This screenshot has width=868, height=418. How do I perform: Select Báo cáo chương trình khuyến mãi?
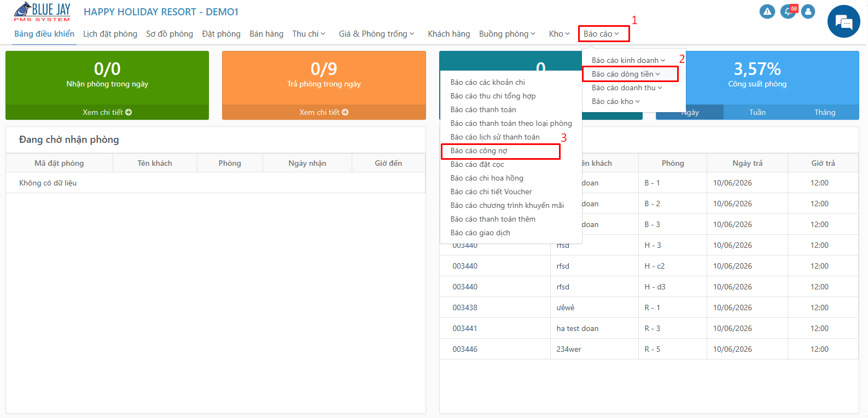507,205
